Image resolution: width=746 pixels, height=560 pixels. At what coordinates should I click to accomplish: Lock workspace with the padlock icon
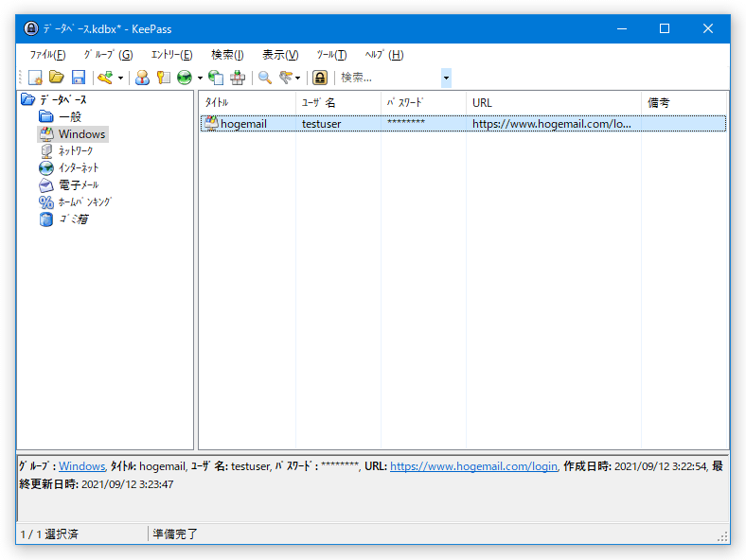[320, 77]
